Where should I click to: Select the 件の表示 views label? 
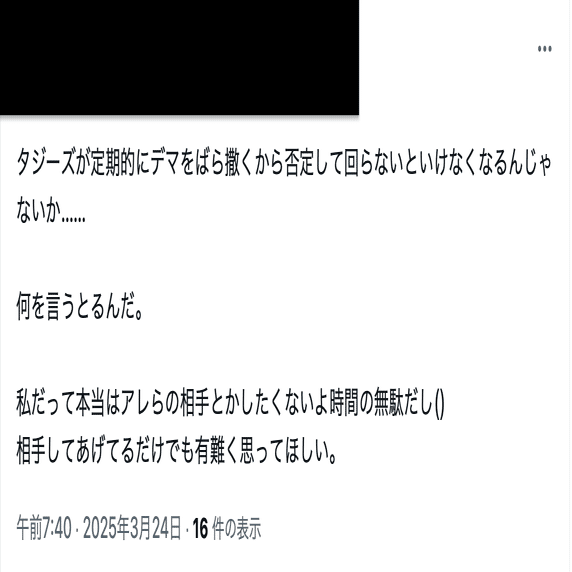coord(236,528)
